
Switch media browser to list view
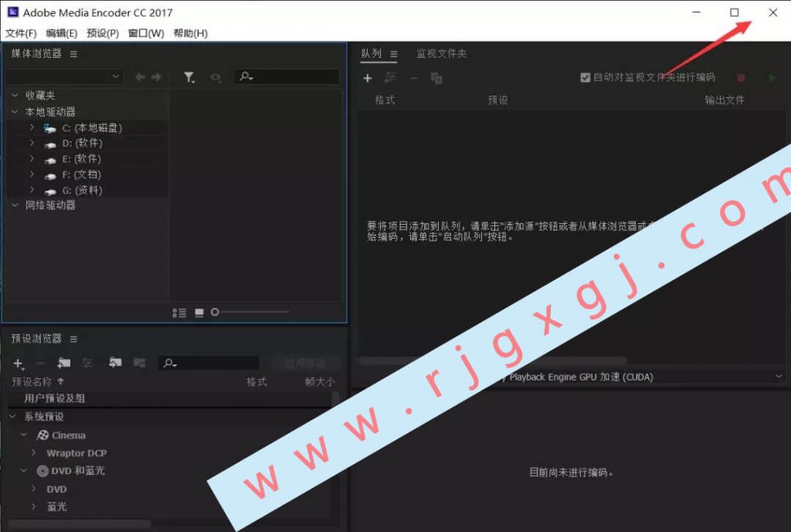(x=179, y=313)
